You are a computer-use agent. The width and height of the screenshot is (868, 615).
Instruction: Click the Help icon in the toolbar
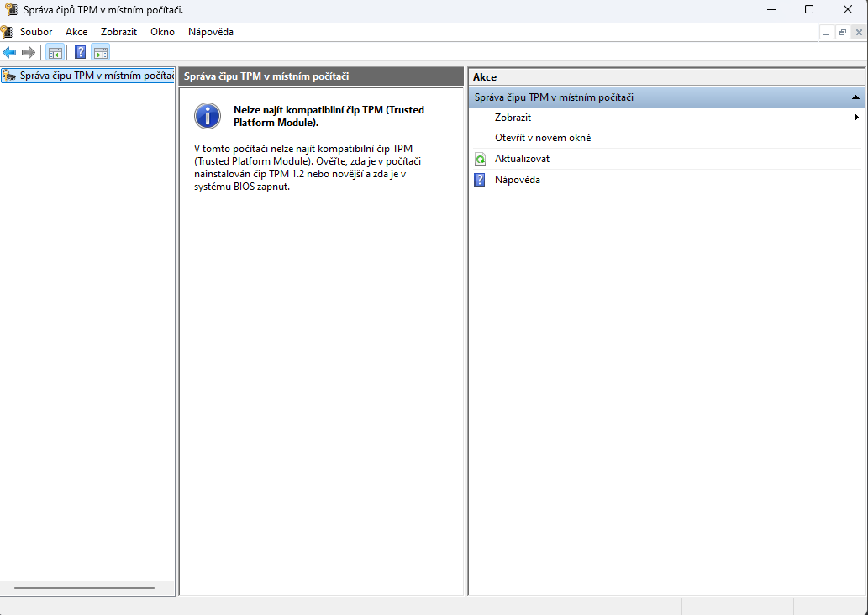(x=78, y=51)
